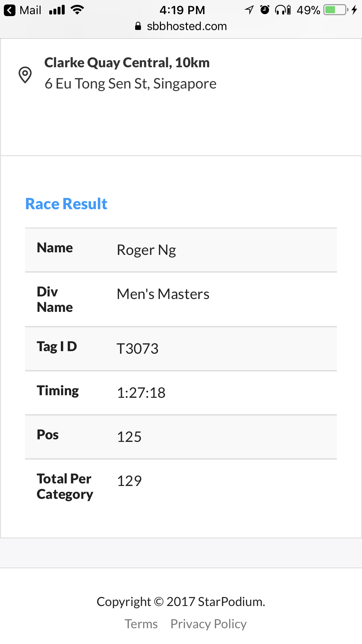Tap the padlock icon beside sbbhosted.com
The image size is (362, 644).
click(138, 26)
